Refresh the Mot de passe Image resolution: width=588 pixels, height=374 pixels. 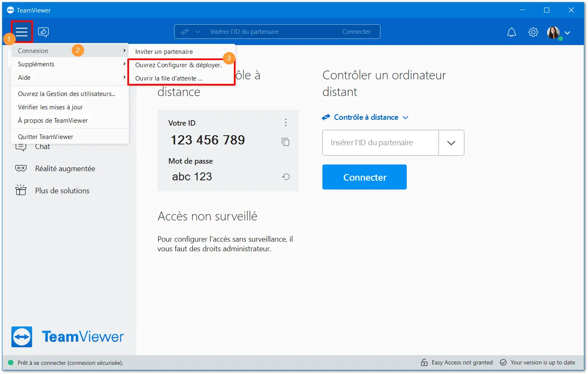tap(286, 177)
